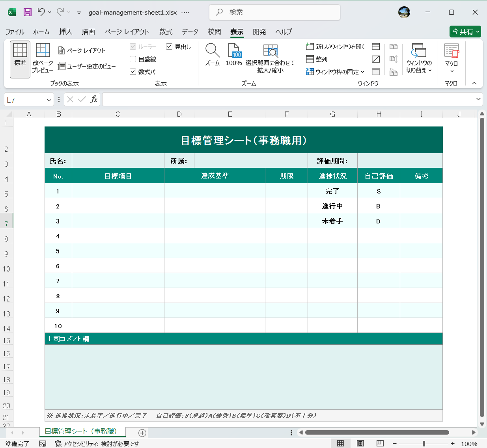Image resolution: width=487 pixels, height=448 pixels.
Task: Open the Undo history dropdown arrow
Action: (x=50, y=12)
